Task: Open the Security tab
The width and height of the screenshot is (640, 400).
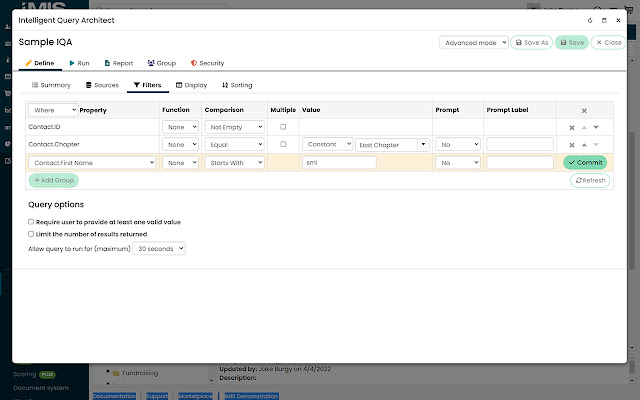Action: pos(207,63)
